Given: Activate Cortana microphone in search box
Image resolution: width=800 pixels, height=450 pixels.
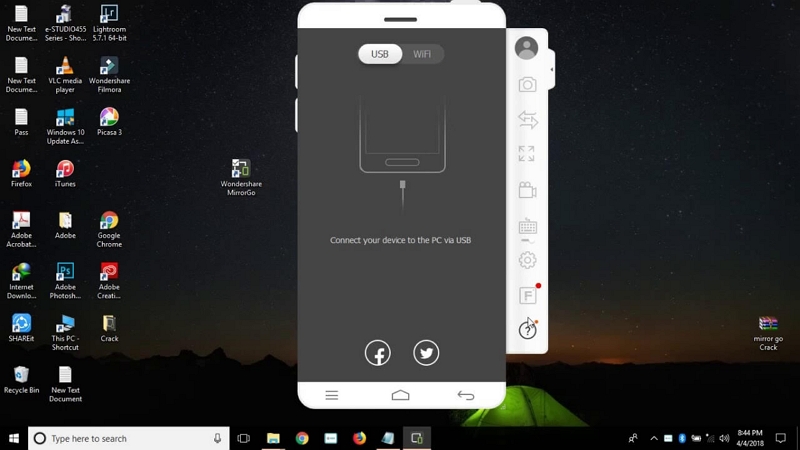Looking at the screenshot, I should click(217, 438).
